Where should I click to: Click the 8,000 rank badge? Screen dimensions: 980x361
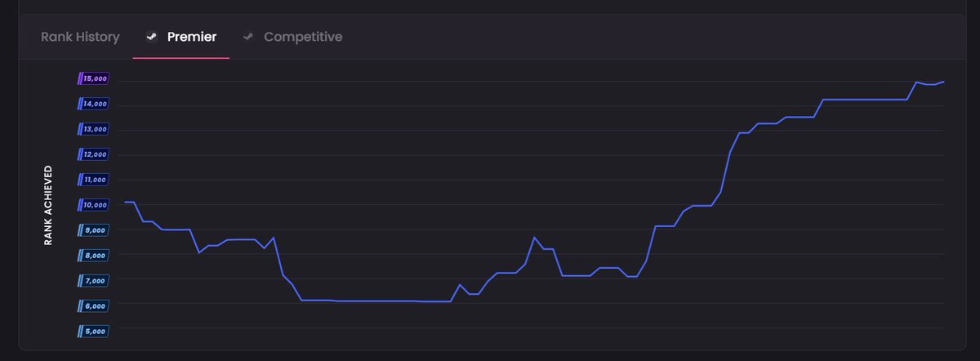point(94,256)
